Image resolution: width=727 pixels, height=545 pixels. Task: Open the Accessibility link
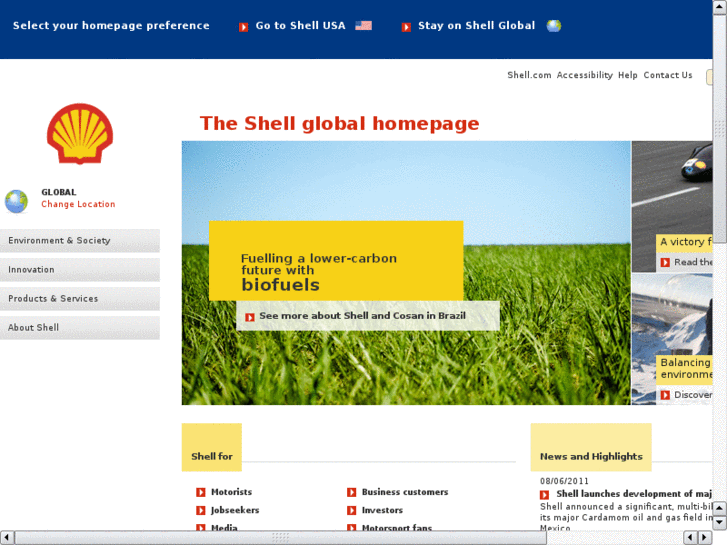pos(585,75)
